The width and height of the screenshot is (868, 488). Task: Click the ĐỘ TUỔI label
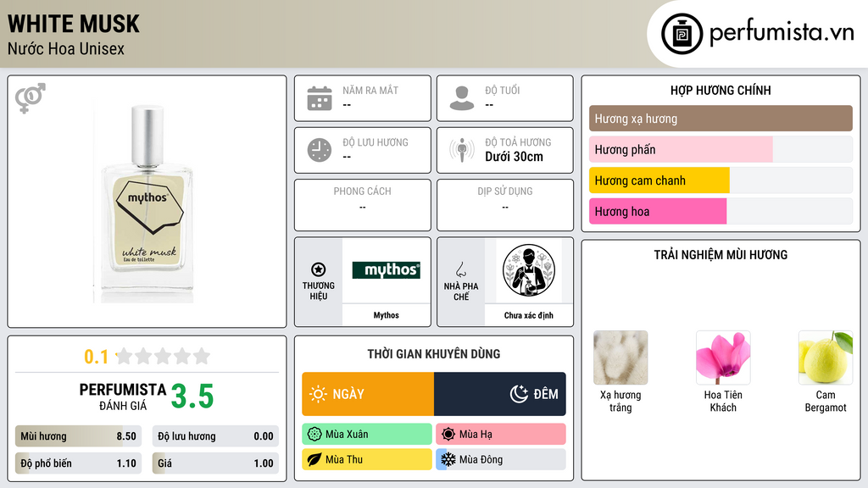coord(503,90)
